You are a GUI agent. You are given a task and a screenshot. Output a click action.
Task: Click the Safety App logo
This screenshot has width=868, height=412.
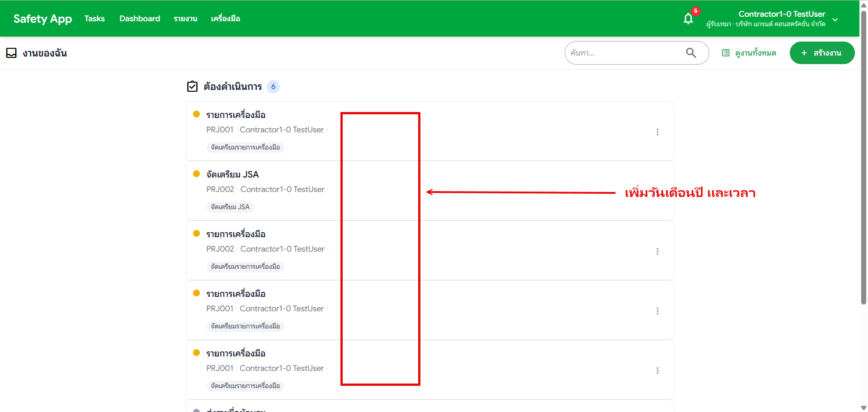tap(42, 19)
